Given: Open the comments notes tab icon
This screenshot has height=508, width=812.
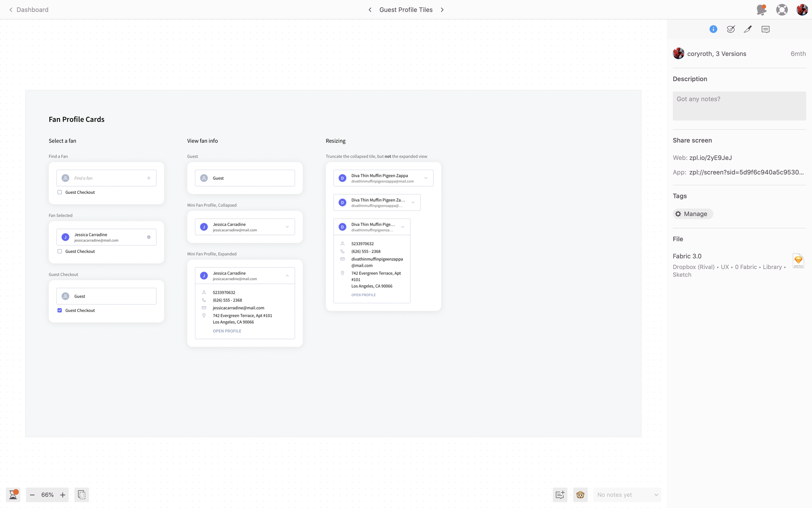Looking at the screenshot, I should (766, 29).
